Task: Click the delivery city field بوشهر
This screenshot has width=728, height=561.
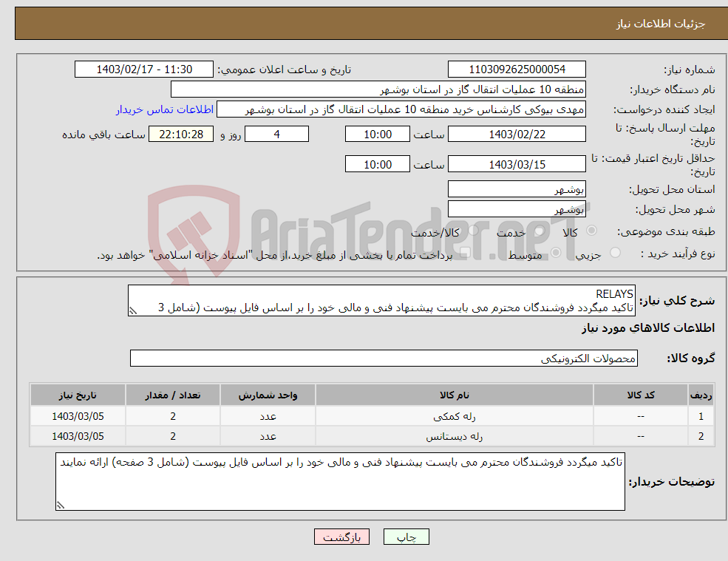Action: point(517,209)
